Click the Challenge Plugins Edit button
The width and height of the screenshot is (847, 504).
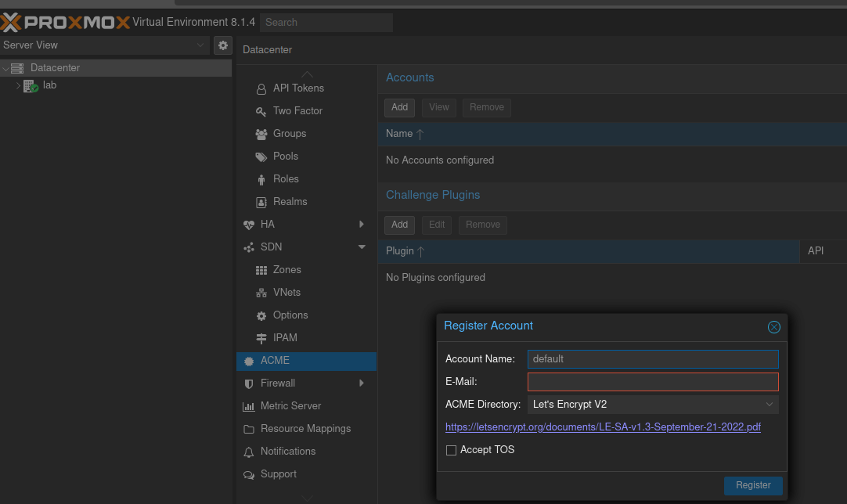point(437,225)
